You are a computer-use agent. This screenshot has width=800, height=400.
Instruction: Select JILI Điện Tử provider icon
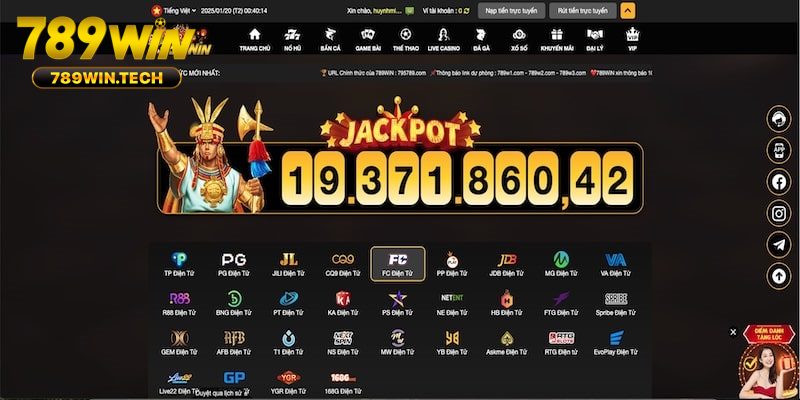[x=288, y=264]
